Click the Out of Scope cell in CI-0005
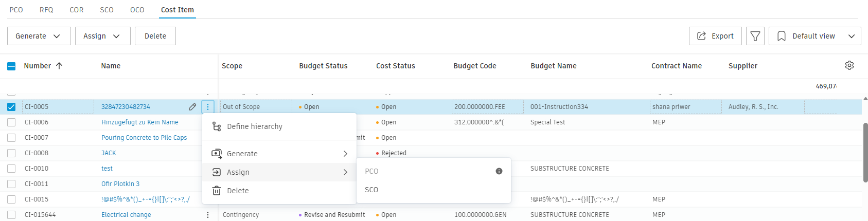 [x=256, y=107]
